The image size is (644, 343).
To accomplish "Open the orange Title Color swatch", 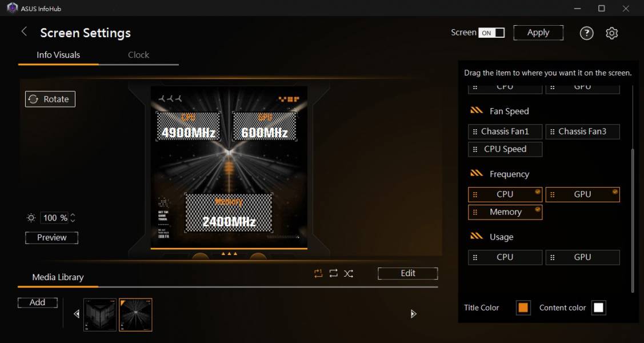I will tap(523, 308).
